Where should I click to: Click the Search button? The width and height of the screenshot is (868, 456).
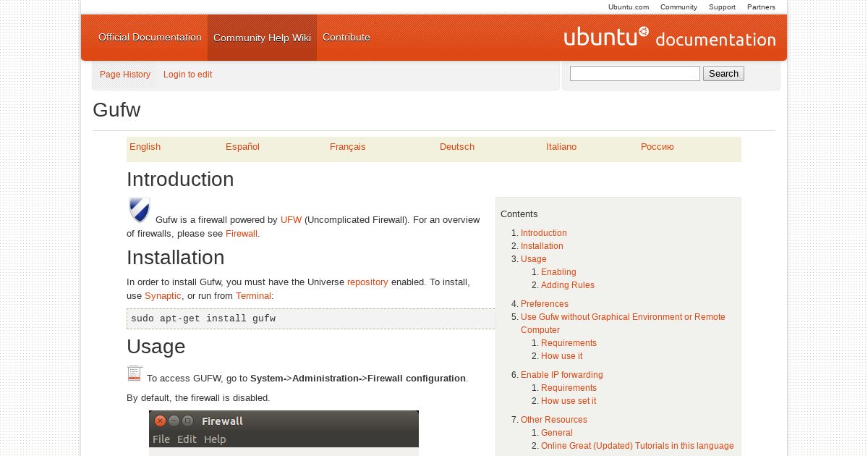tap(723, 74)
